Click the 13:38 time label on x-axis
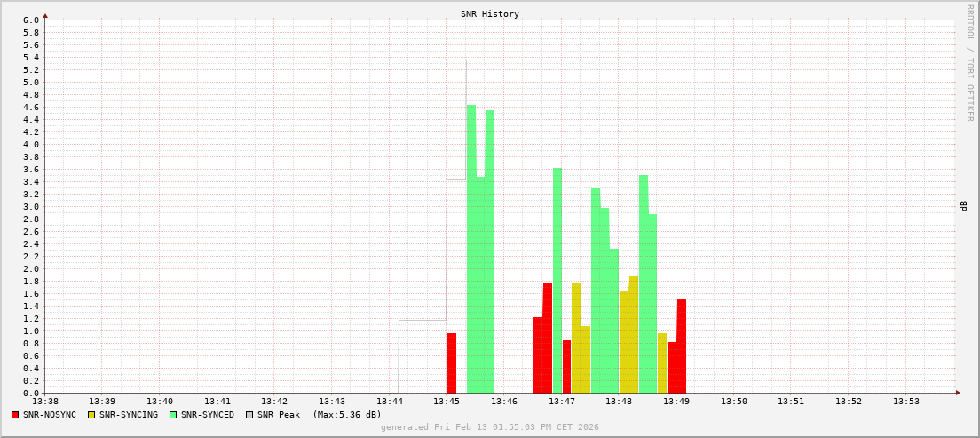This screenshot has height=438, width=980. [45, 402]
